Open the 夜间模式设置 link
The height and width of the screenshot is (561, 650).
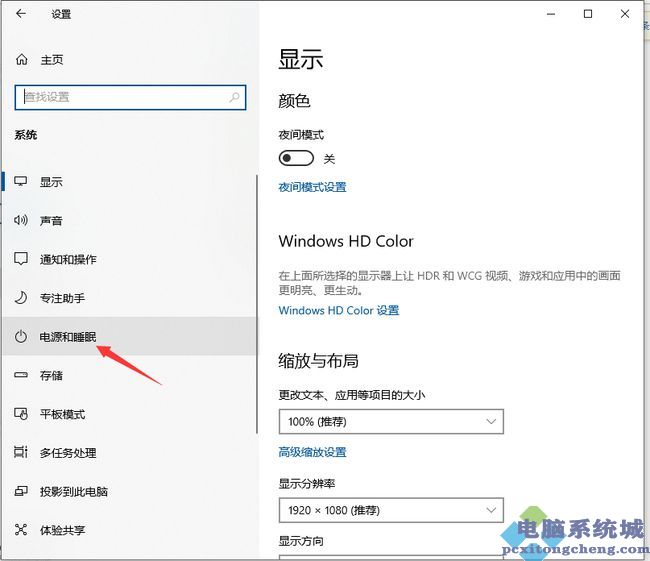click(x=312, y=187)
